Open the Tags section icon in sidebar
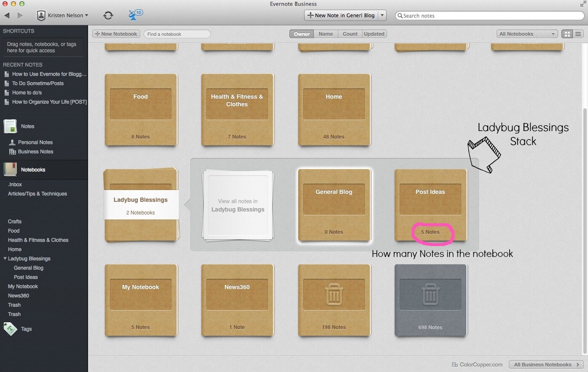The image size is (588, 372). 10,329
